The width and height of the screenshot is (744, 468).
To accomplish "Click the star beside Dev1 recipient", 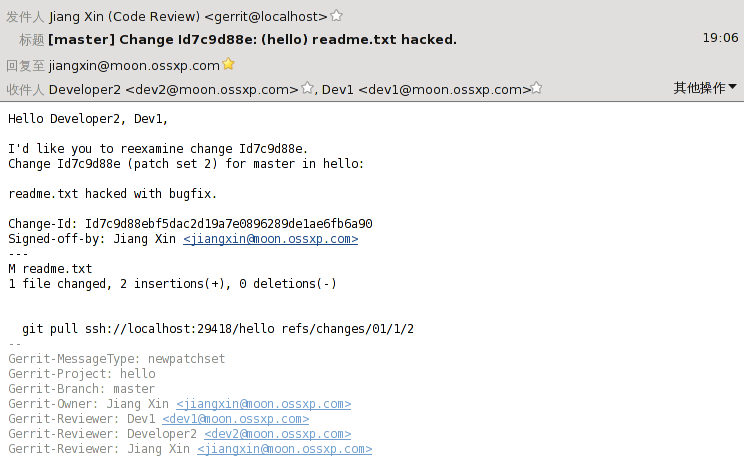I will click(536, 88).
